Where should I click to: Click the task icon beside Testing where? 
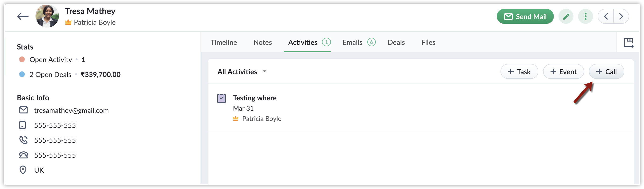coord(221,98)
